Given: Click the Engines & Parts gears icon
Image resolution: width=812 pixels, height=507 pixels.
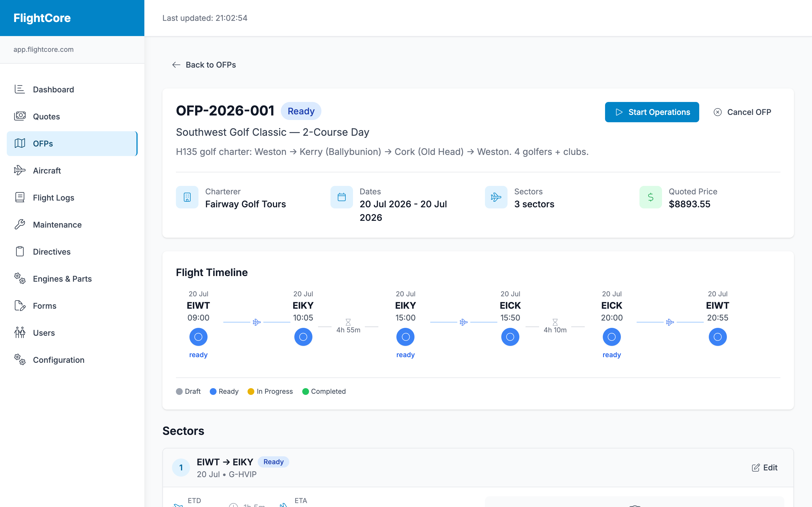Looking at the screenshot, I should click(x=20, y=278).
